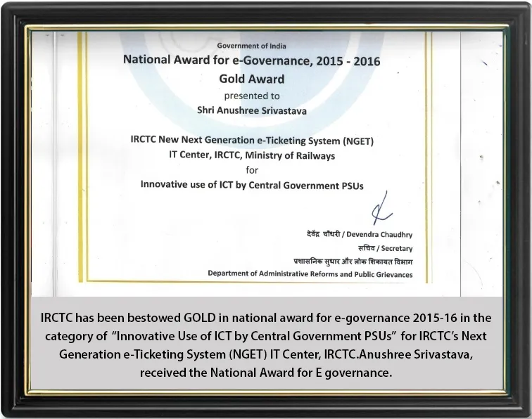Click the gold vertical border stripe of certificate
The height and width of the screenshot is (419, 532).
pos(80,157)
